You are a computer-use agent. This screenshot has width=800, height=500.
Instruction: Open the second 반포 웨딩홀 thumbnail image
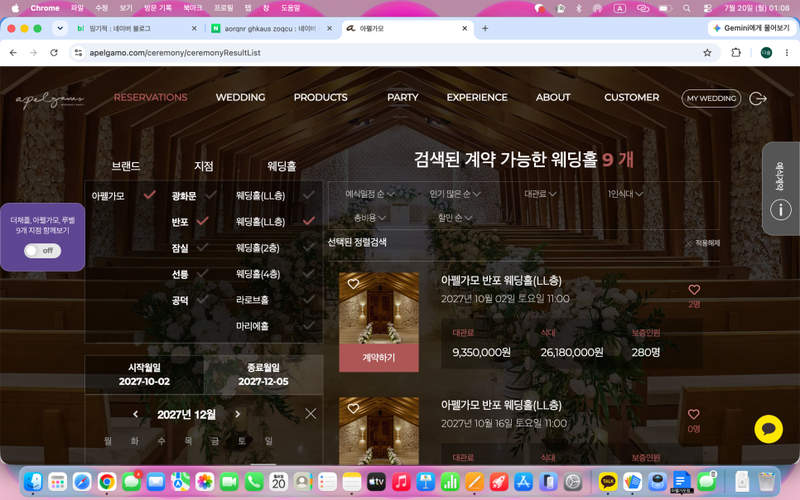click(379, 431)
